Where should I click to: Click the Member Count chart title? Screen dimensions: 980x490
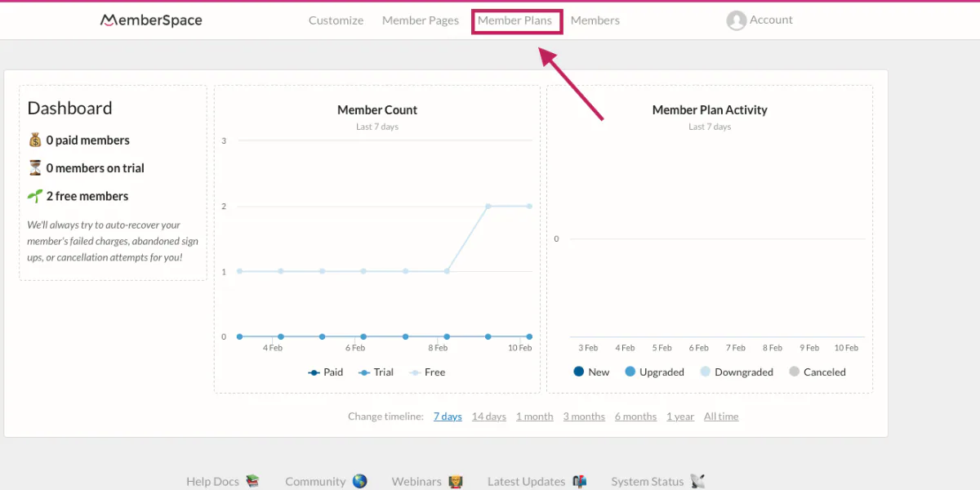pos(377,110)
